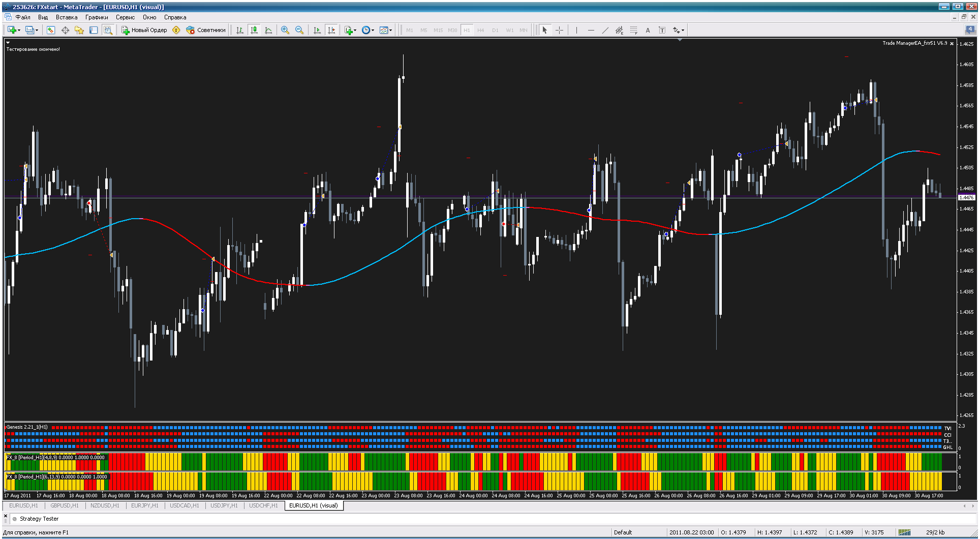Select the equidistant channel tool
Image resolution: width=980 pixels, height=539 pixels.
[x=619, y=30]
